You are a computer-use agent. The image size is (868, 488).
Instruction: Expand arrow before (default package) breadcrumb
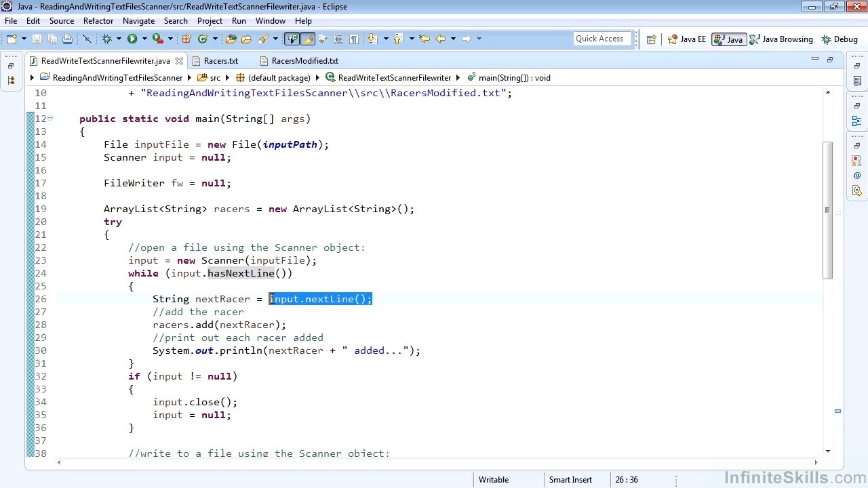pyautogui.click(x=227, y=78)
